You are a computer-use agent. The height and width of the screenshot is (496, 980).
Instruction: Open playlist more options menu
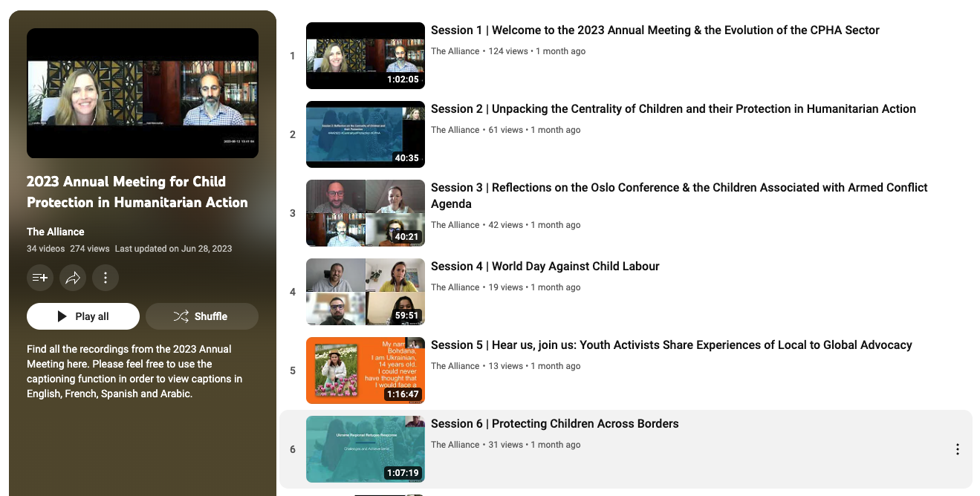coord(106,278)
